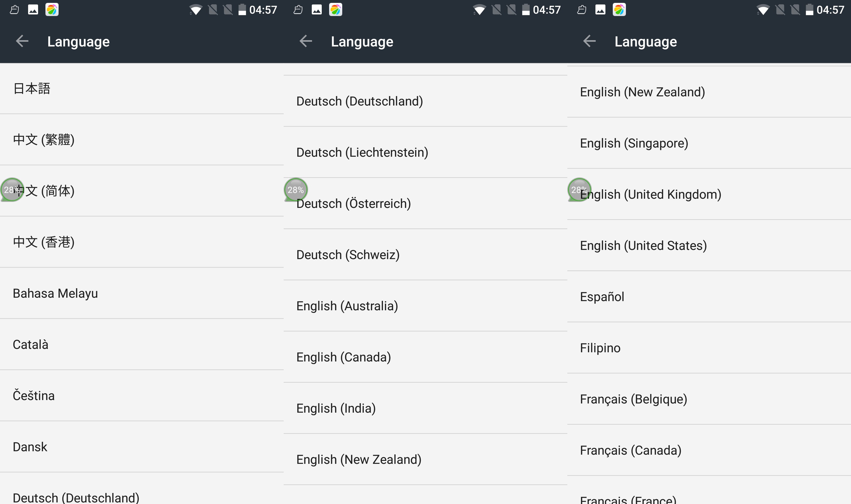Tap back arrow on right Language screen
Viewport: 851px width, 504px height.
[x=589, y=41]
